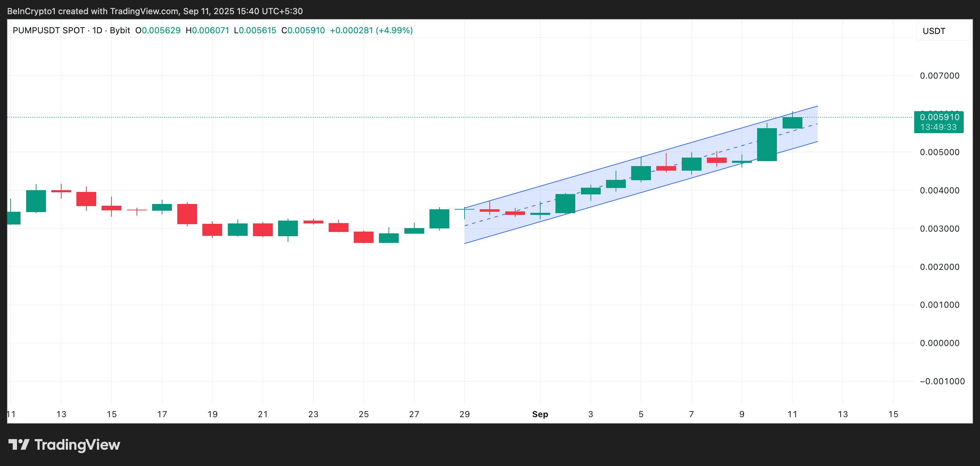Select the latest Sep 11 candlestick

pyautogui.click(x=792, y=123)
